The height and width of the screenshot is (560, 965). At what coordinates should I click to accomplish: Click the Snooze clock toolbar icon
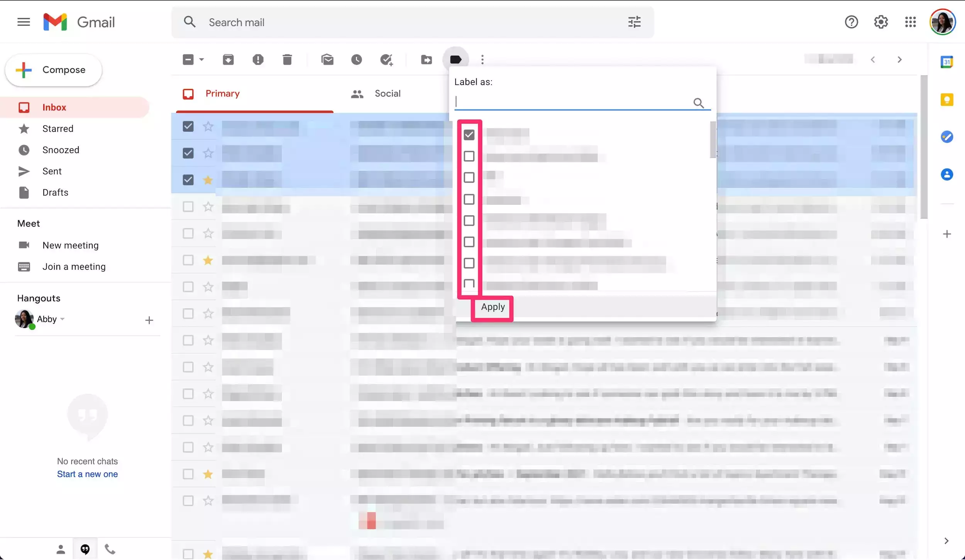[x=357, y=60]
